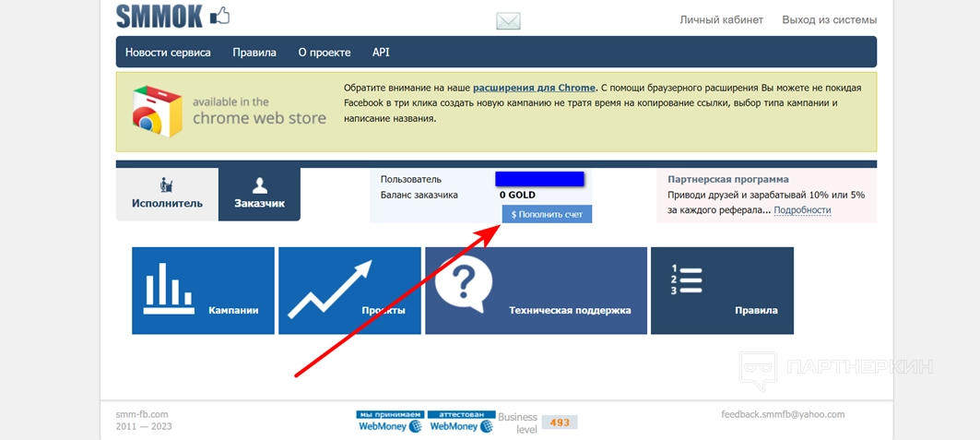
Task: Click the WebMoney 'аттестован' badge
Action: [x=462, y=422]
